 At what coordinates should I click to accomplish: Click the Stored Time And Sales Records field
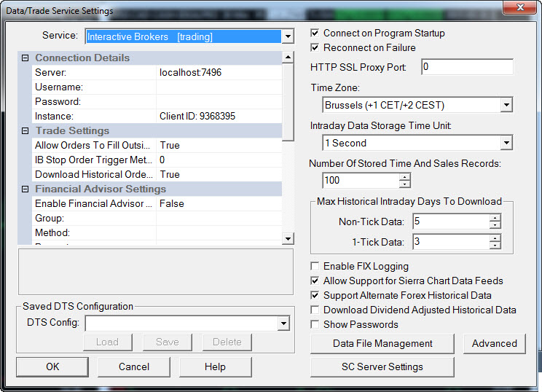[x=361, y=181]
